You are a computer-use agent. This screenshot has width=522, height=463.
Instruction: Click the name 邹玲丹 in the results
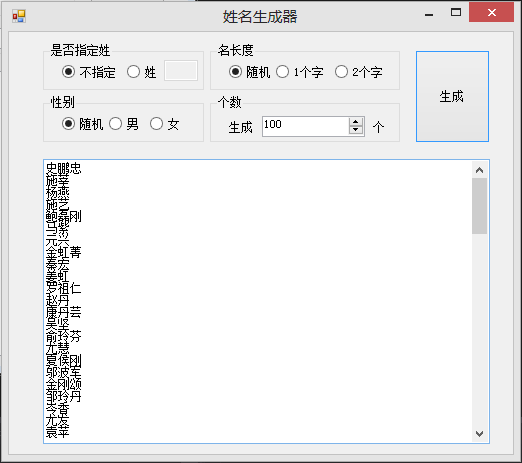pos(63,396)
